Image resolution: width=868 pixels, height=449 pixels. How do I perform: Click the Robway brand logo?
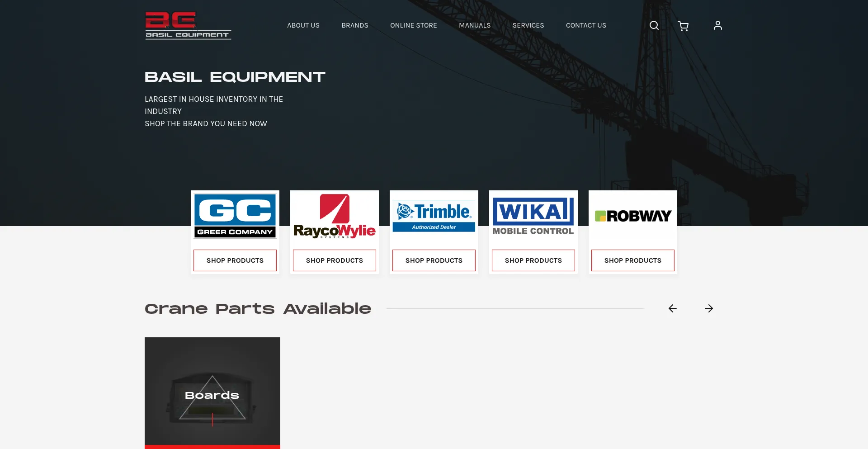(633, 216)
